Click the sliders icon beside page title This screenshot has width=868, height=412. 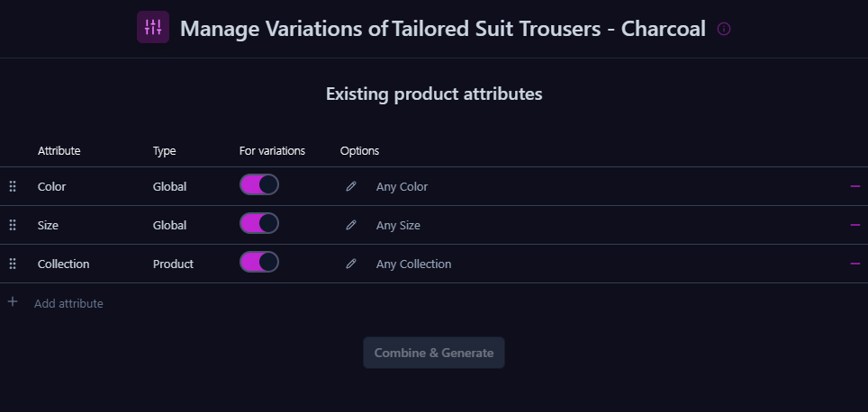[x=153, y=27]
